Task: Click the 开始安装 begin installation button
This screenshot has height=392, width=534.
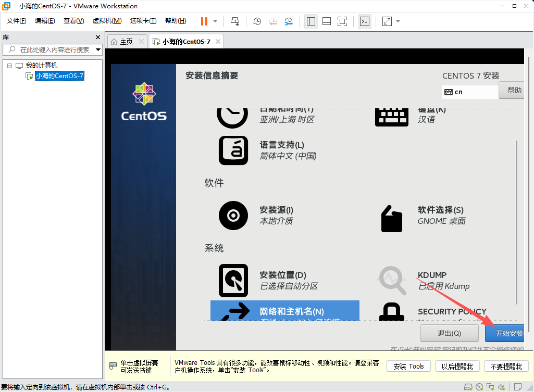Action: [504, 333]
